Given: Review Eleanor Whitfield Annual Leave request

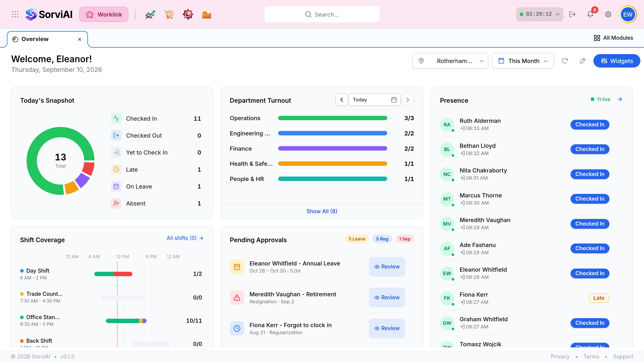Looking at the screenshot, I should (x=387, y=267).
